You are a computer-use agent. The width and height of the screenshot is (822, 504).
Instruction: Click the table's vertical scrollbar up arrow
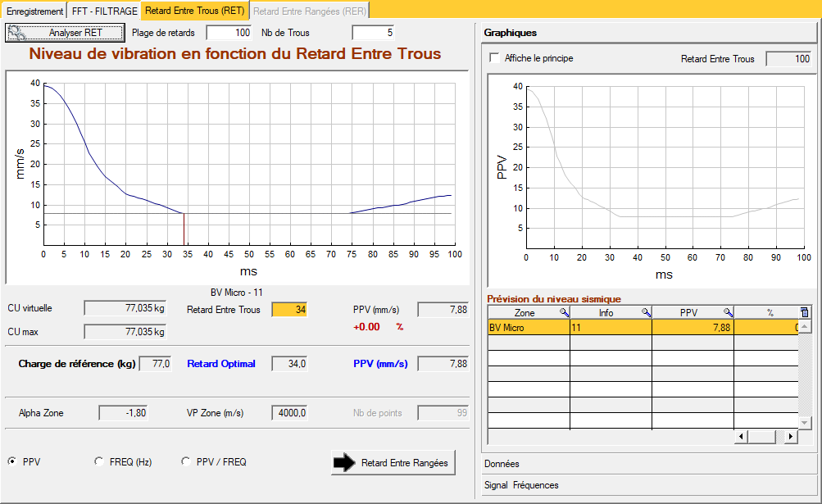(x=805, y=327)
